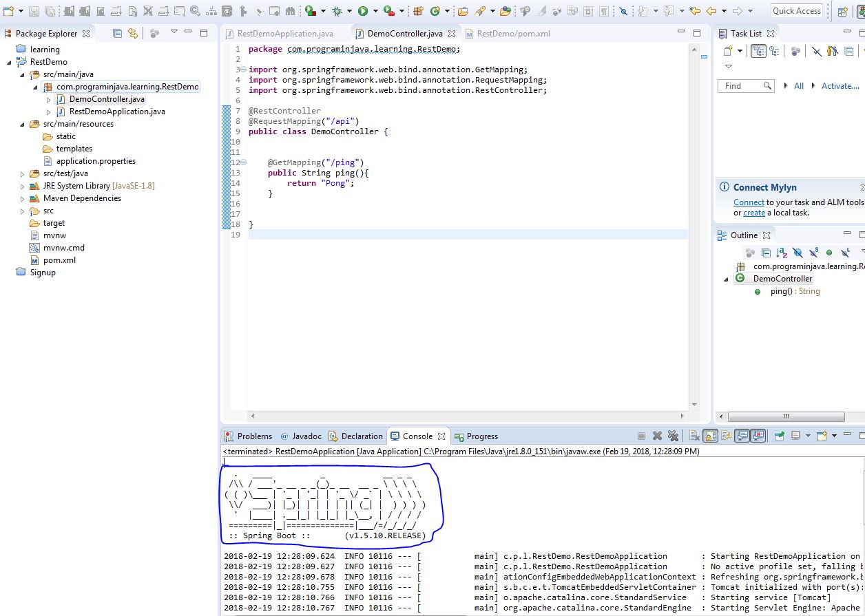865x616 pixels.
Task: Toggle Link with Editor in Package Explorer
Action: pos(132,33)
